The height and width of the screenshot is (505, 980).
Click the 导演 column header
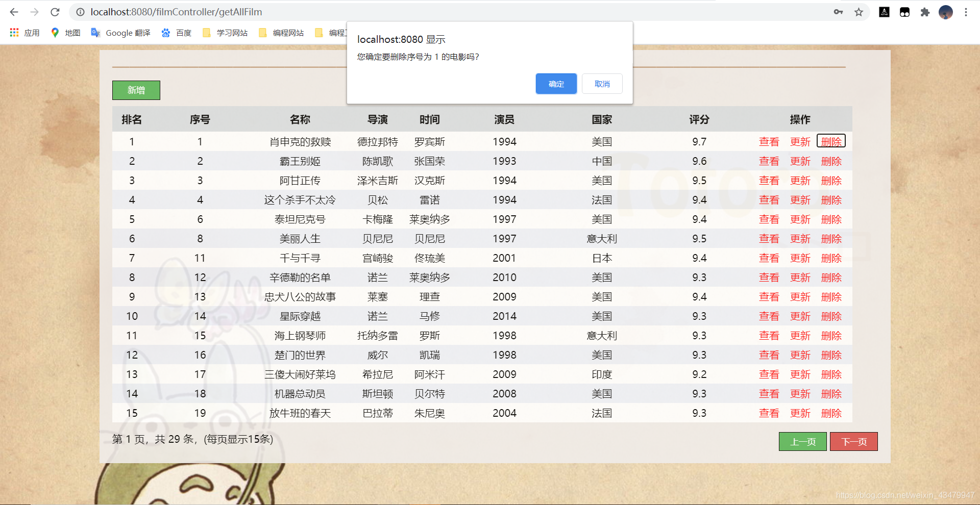click(x=377, y=119)
